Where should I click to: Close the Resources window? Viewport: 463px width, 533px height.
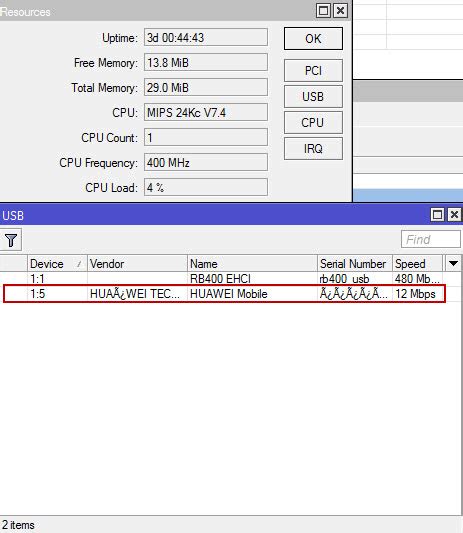coord(340,11)
